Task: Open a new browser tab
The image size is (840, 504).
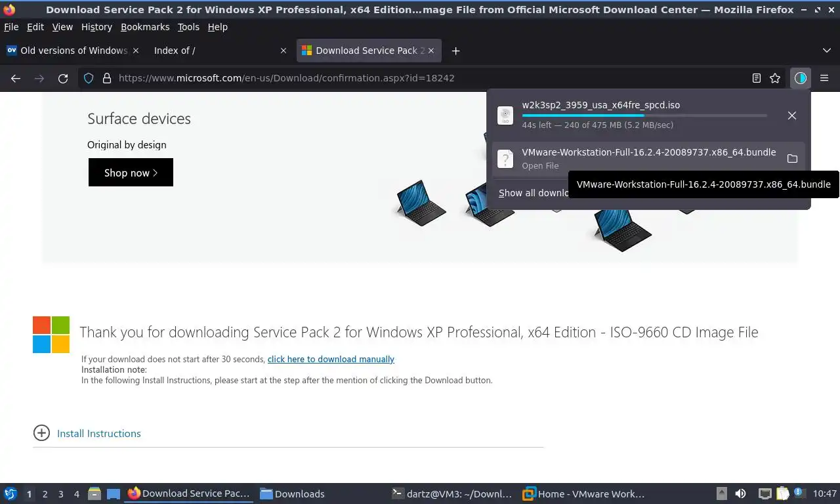Action: pyautogui.click(x=455, y=51)
